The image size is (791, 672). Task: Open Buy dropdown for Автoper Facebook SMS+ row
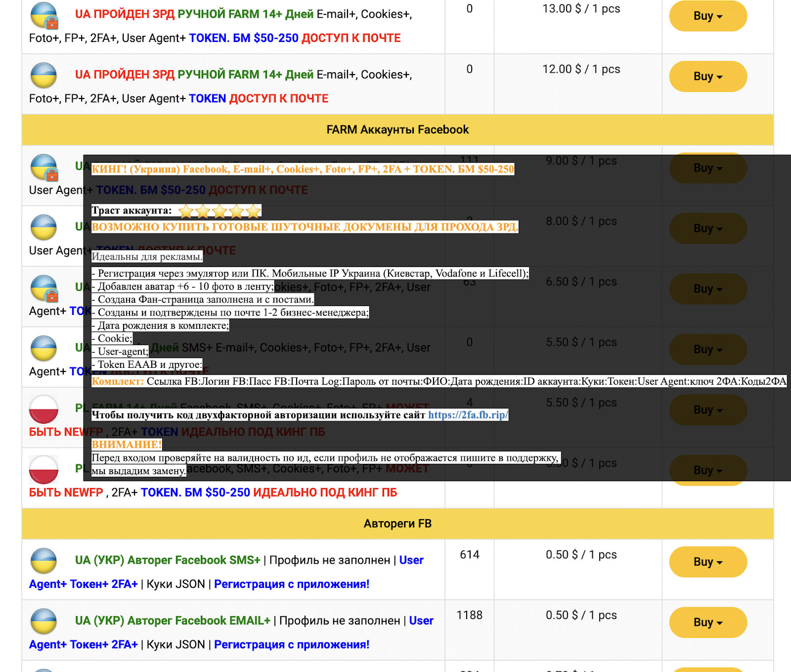(x=708, y=562)
